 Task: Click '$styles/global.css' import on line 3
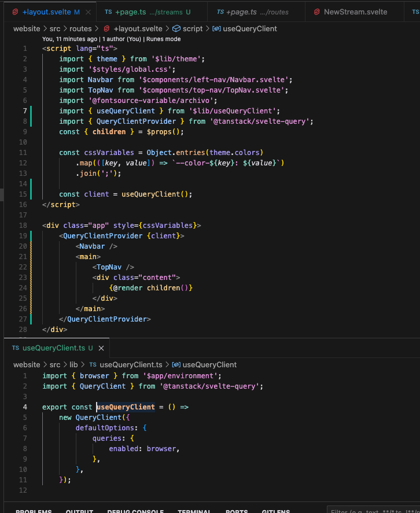pos(130,69)
